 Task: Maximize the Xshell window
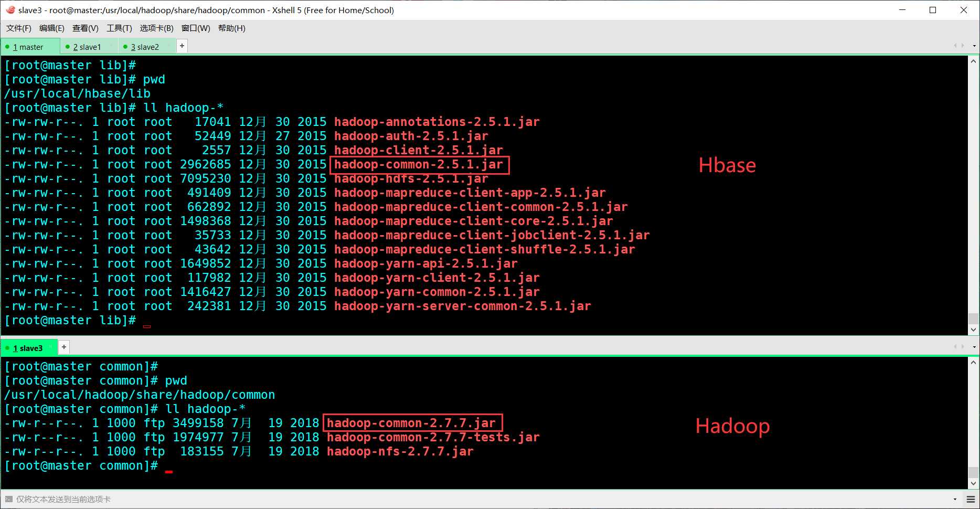click(933, 10)
